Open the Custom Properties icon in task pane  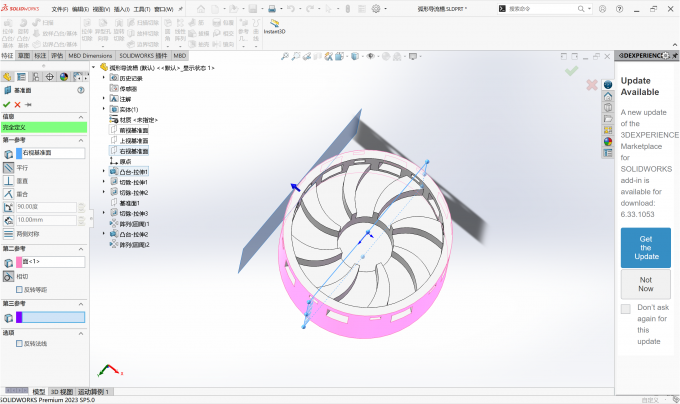click(x=608, y=153)
